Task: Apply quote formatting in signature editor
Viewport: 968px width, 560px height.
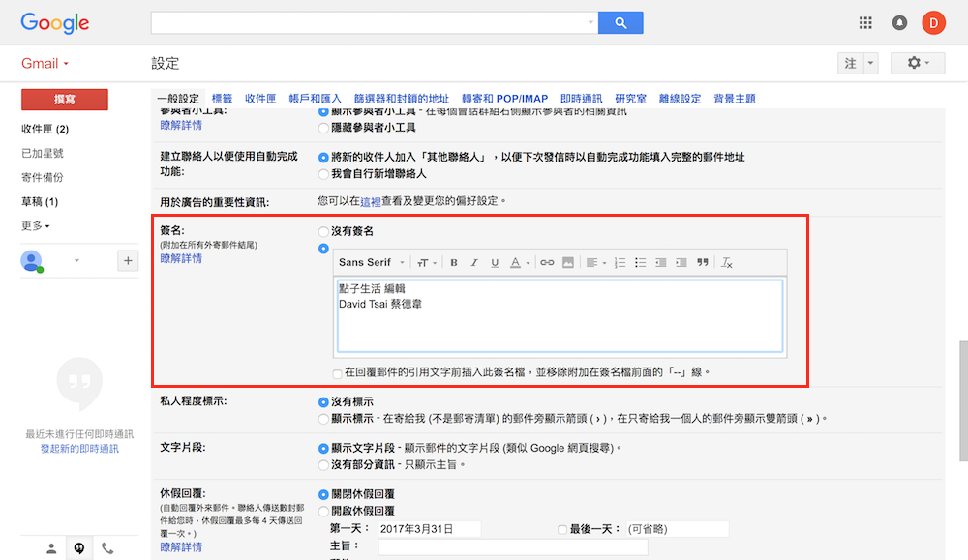Action: 703,263
